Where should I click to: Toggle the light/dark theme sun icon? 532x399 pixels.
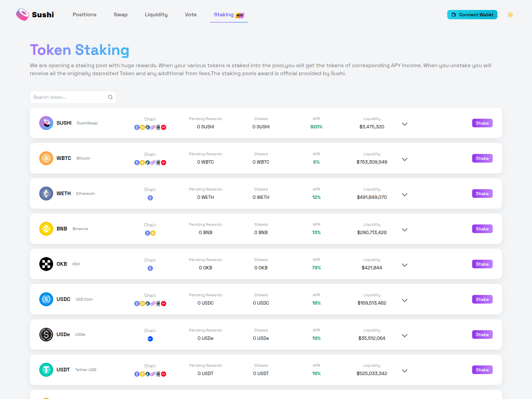510,15
